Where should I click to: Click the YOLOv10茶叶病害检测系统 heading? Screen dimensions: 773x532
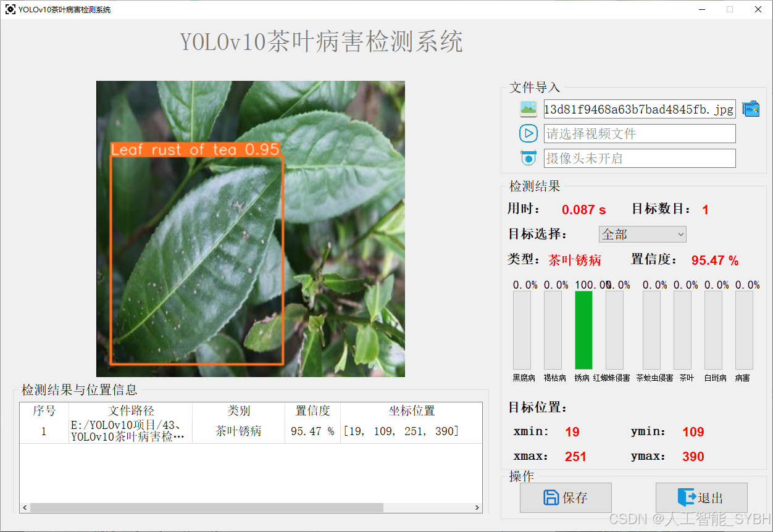[x=322, y=42]
